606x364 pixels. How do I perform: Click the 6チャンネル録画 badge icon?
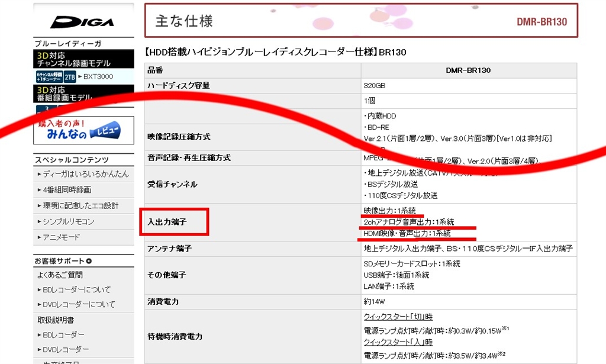tap(49, 76)
